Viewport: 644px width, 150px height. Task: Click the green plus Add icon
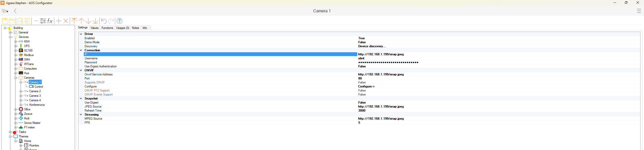pyautogui.click(x=59, y=21)
